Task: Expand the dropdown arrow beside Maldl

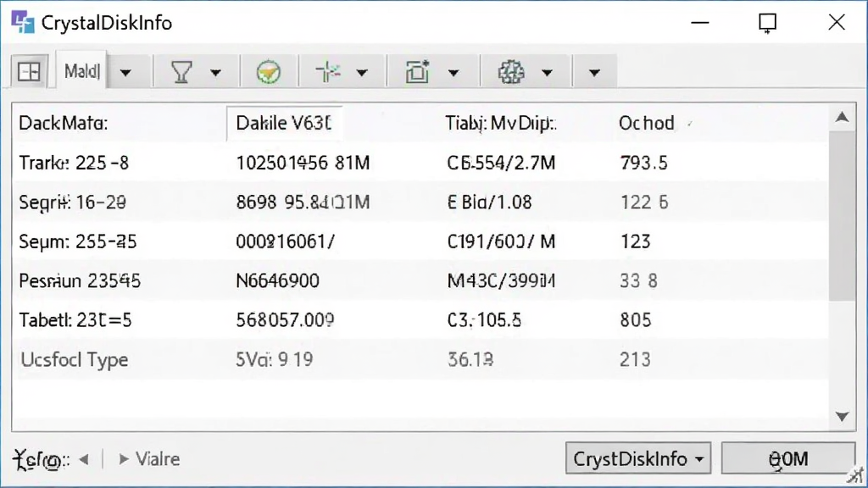Action: point(125,73)
